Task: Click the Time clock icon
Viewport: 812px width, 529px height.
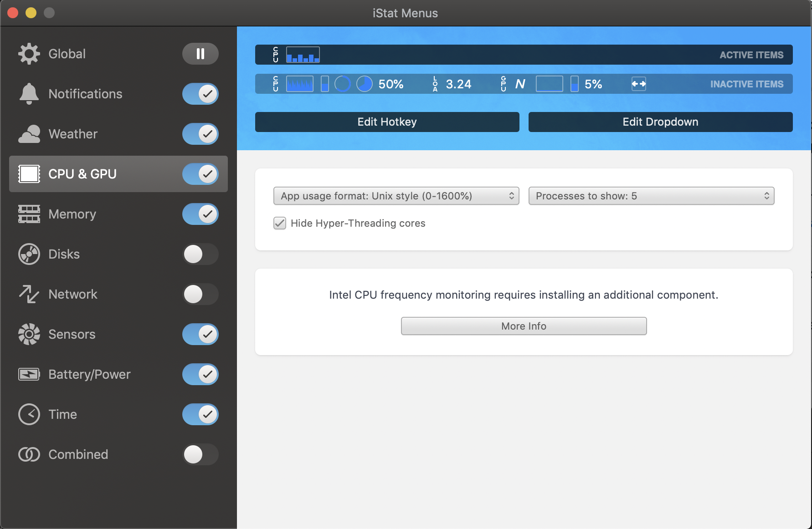Action: click(29, 414)
